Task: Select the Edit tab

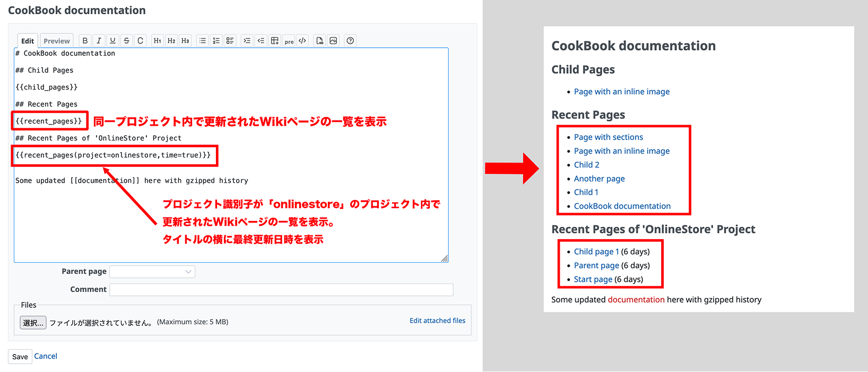Action: click(28, 41)
